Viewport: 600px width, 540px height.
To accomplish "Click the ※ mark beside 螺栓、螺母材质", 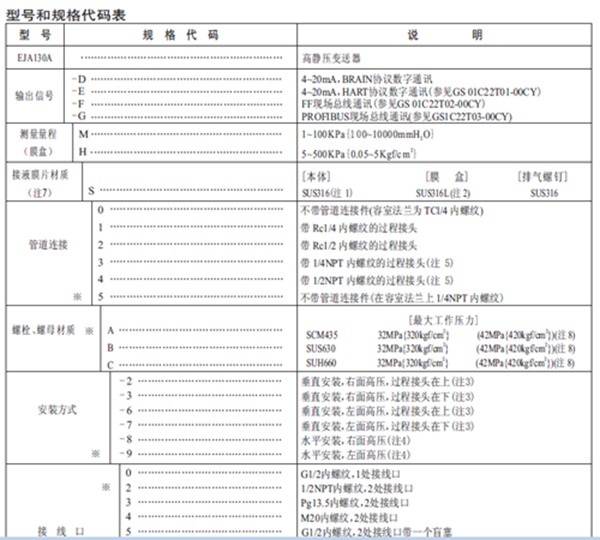I will 89,331.
